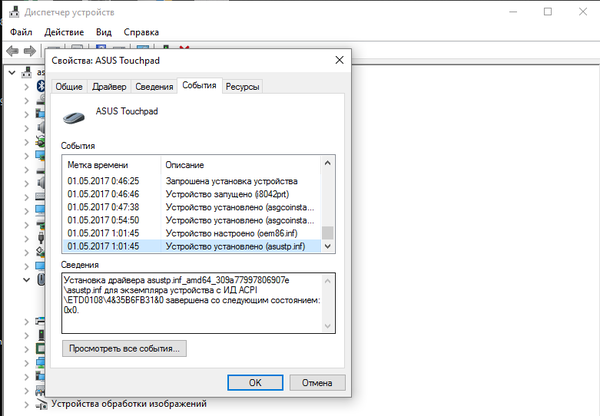
Task: Switch to the Общие tab
Action: pos(68,87)
